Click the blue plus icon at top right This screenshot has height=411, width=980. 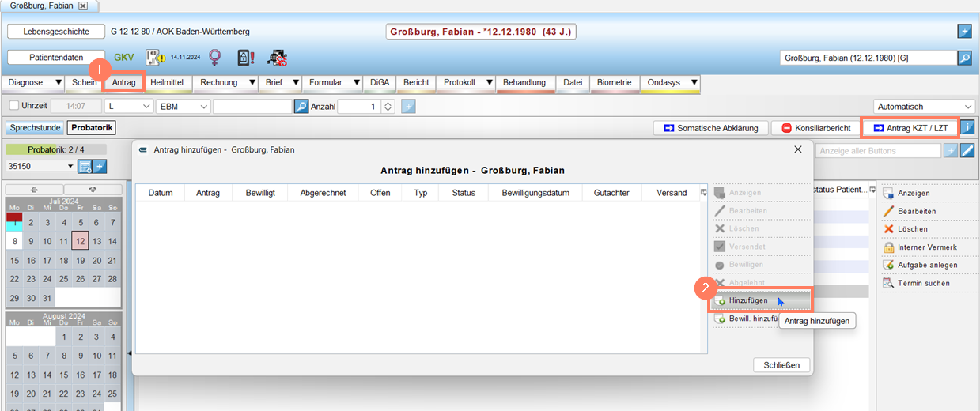coord(964,32)
